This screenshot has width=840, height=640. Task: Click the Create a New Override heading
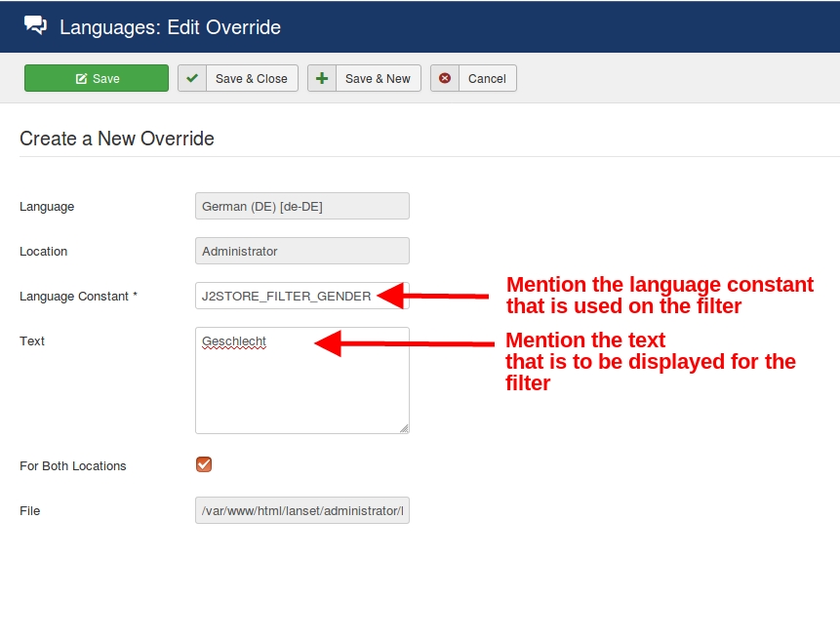tap(117, 139)
